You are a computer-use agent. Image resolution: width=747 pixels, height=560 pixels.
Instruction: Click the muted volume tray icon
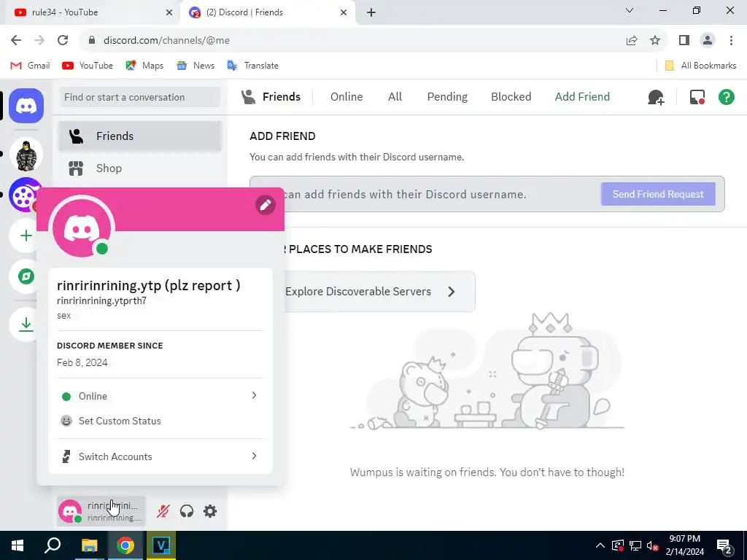(x=652, y=545)
